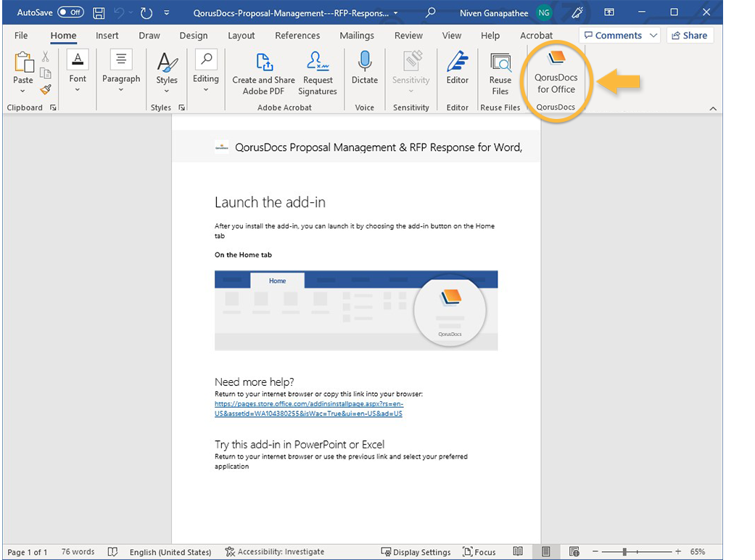Open Styles pane dialog launcher
Viewport: 755px width, 560px height.
(x=181, y=107)
